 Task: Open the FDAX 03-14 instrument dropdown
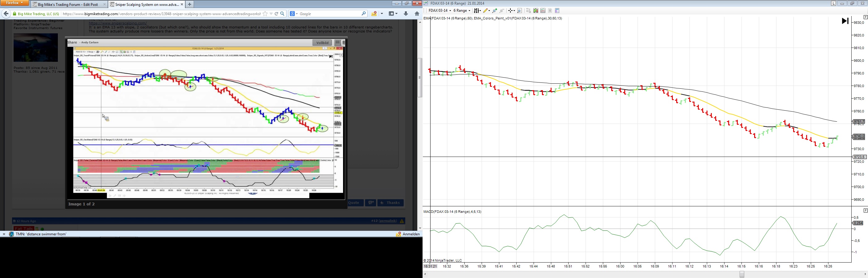[440, 11]
